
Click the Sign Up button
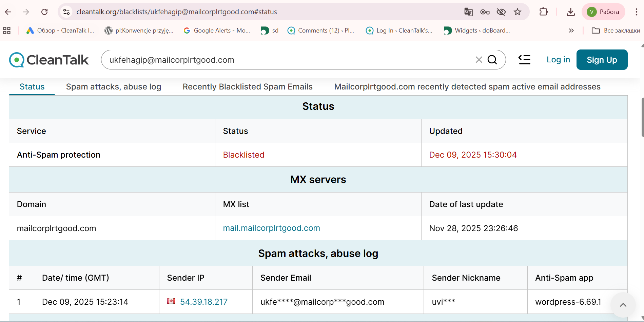coord(602,60)
